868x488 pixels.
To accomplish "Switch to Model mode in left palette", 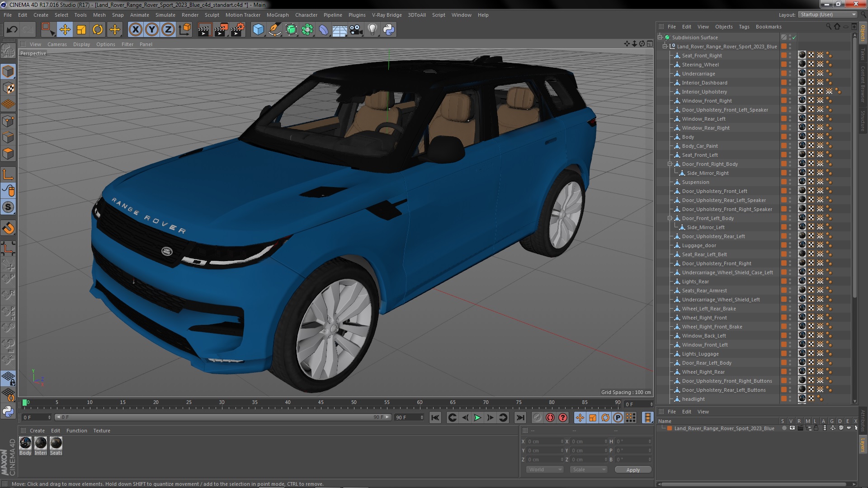I will coord(8,71).
